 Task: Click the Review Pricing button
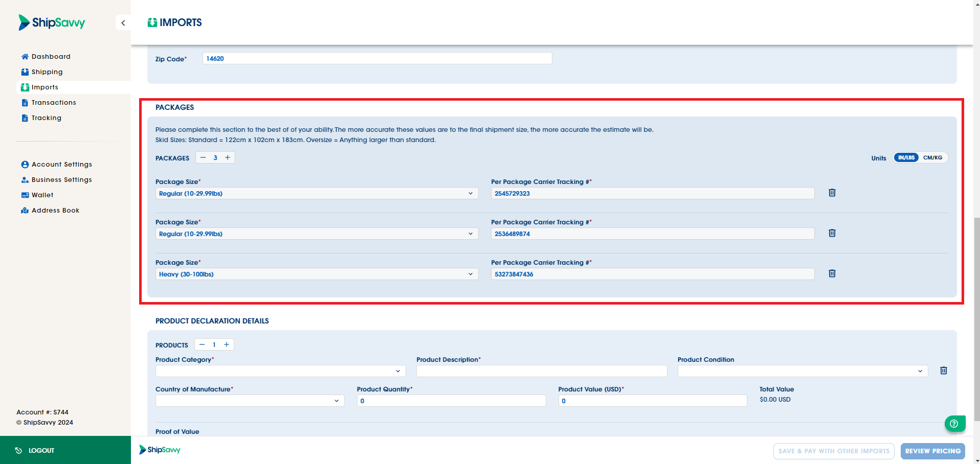tap(933, 451)
